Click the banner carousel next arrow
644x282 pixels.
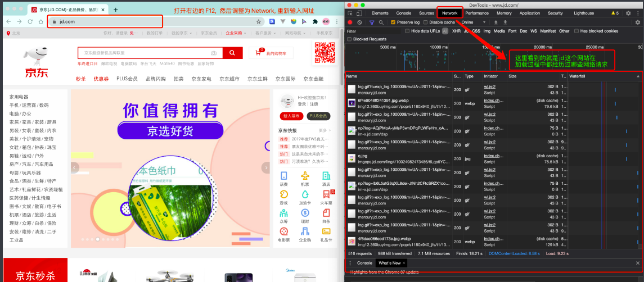coord(266,167)
